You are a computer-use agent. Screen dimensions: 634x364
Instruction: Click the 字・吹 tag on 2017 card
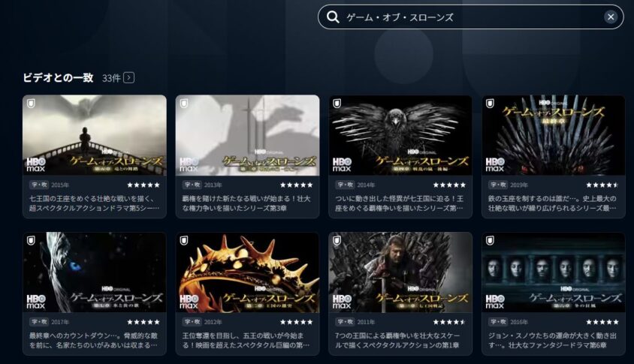point(39,322)
